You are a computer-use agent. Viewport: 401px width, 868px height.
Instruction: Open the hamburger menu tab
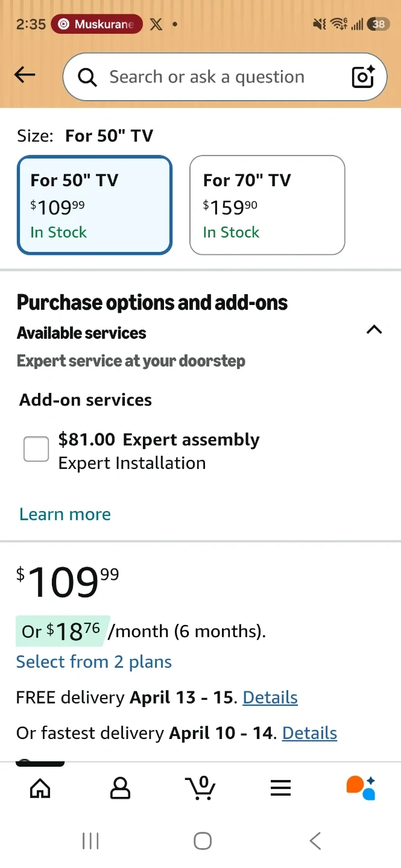point(280,787)
